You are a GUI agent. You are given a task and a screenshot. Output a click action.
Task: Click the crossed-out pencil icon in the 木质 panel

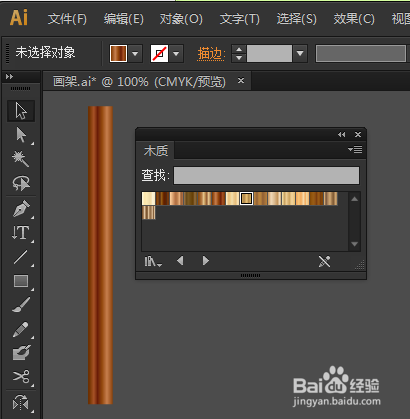[x=324, y=261]
